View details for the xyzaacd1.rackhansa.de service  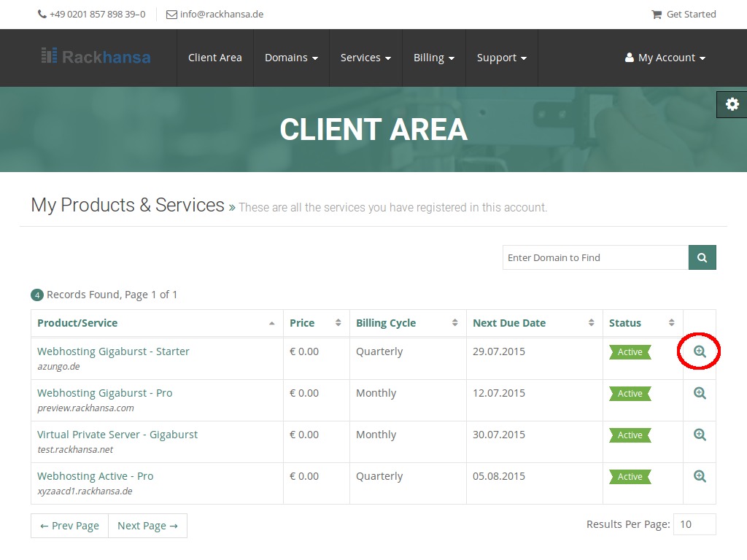pyautogui.click(x=700, y=475)
